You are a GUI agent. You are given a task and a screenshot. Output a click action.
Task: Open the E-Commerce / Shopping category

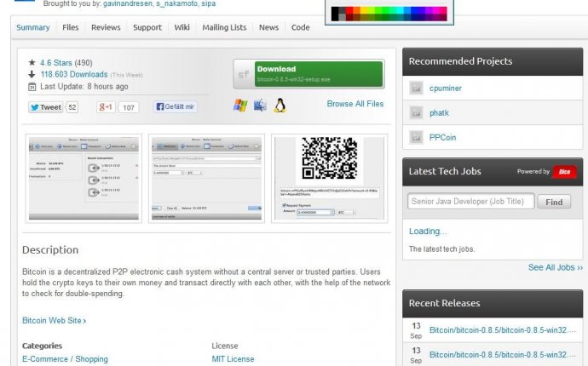[x=65, y=359]
